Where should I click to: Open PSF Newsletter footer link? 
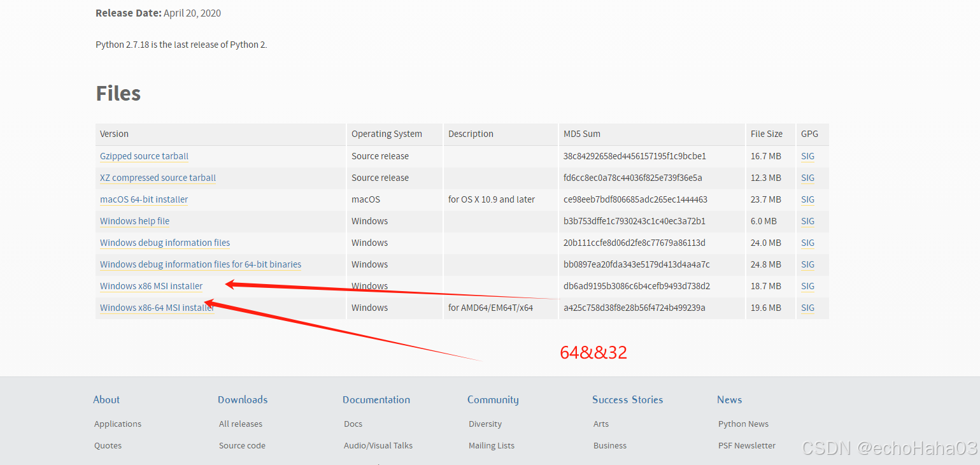[x=747, y=445]
